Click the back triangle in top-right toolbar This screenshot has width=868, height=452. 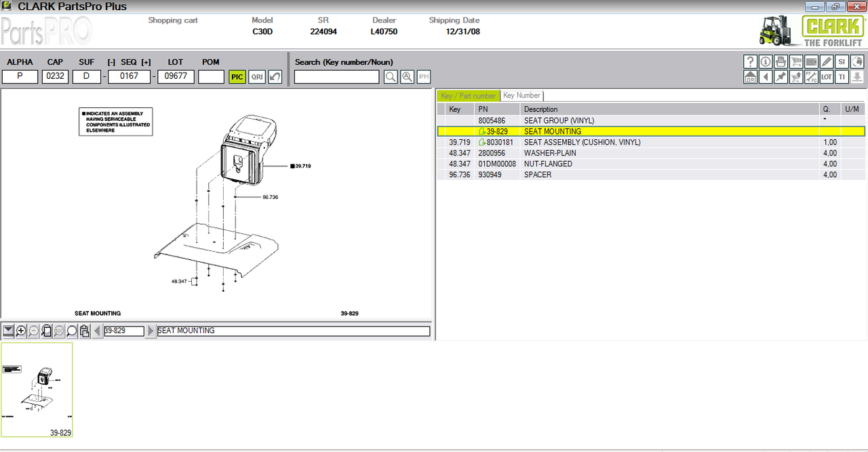tap(766, 77)
